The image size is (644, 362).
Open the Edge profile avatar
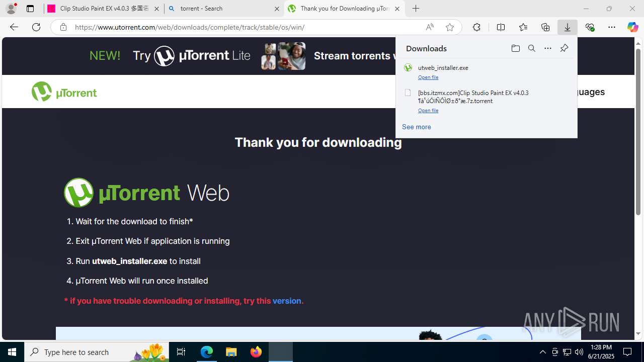(11, 9)
